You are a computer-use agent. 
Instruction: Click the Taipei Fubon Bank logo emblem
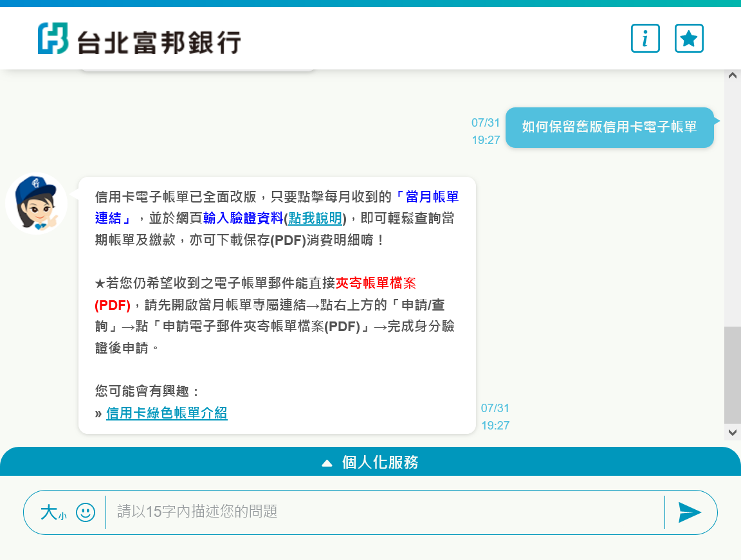point(53,39)
